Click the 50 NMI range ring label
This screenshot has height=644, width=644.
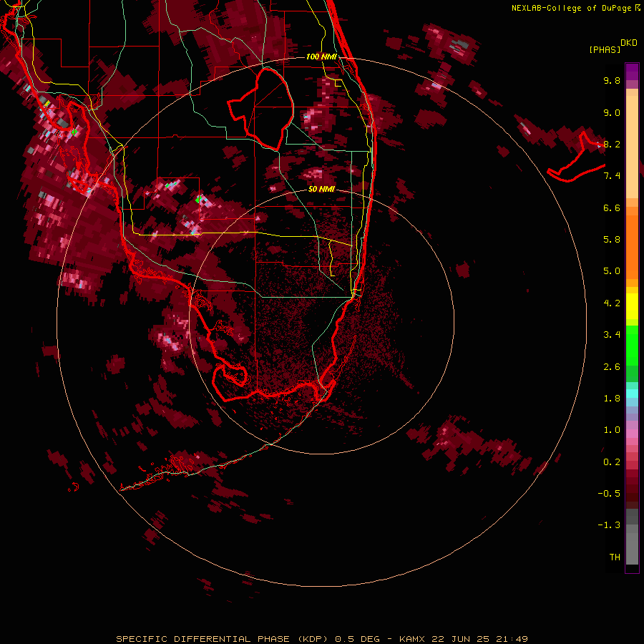pyautogui.click(x=321, y=189)
